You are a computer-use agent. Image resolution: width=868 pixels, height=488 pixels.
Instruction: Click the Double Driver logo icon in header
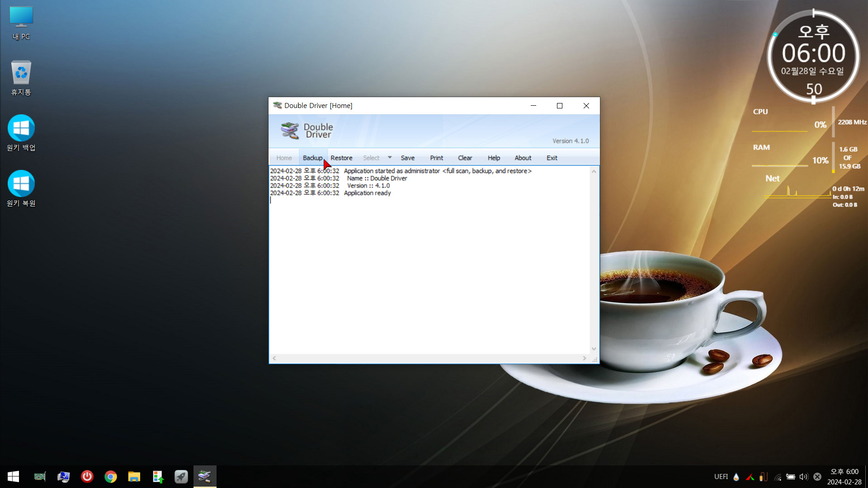tap(290, 131)
